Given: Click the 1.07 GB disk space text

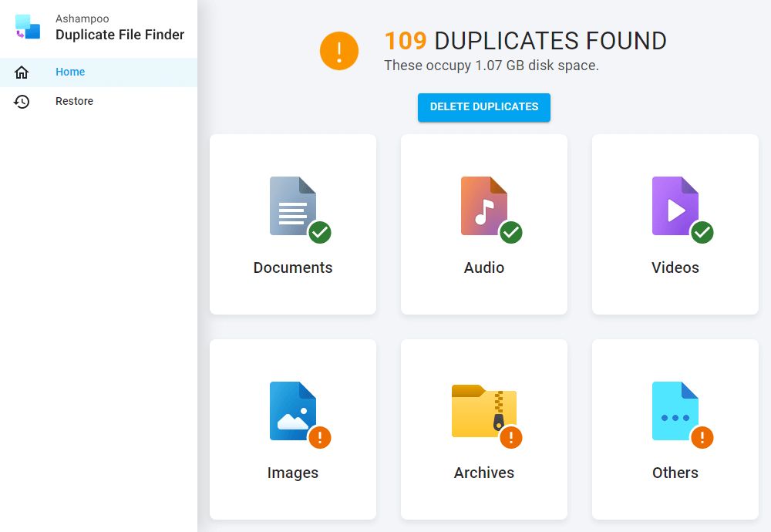Looking at the screenshot, I should pos(492,66).
